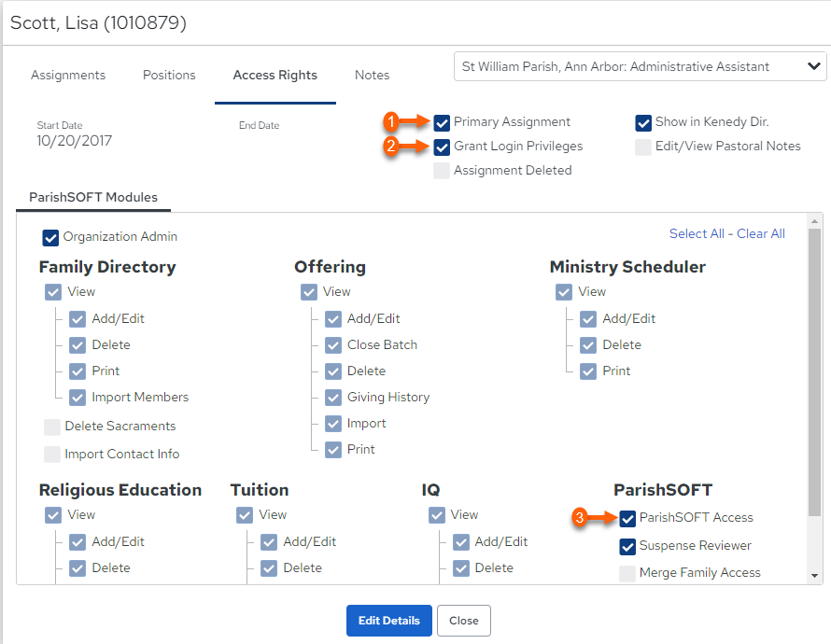Toggle the Import Members checkbox

coord(77,398)
